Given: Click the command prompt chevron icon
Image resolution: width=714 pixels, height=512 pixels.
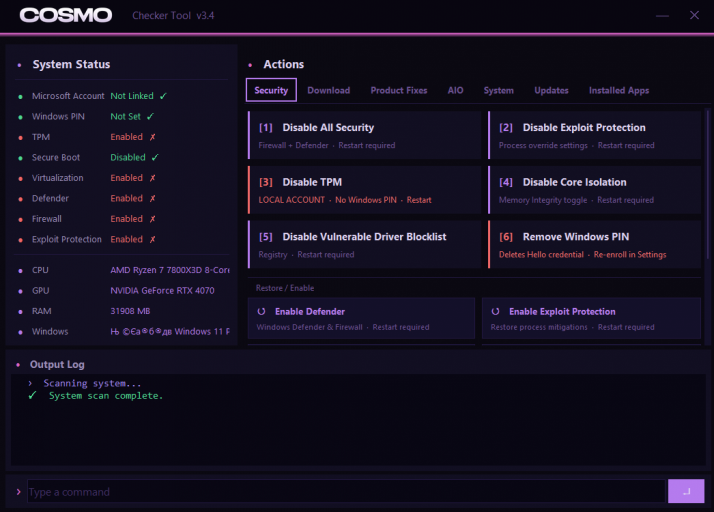Looking at the screenshot, I should [x=19, y=492].
